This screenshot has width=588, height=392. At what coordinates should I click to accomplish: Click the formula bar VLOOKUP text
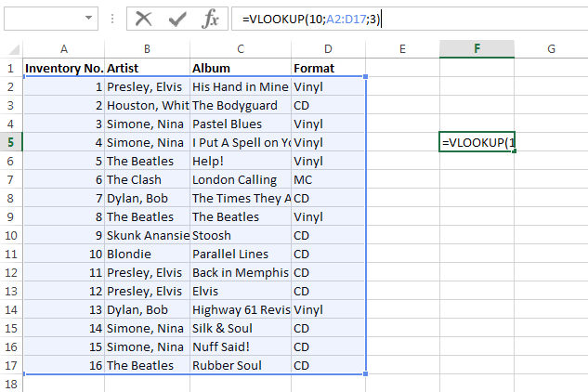coord(311,19)
